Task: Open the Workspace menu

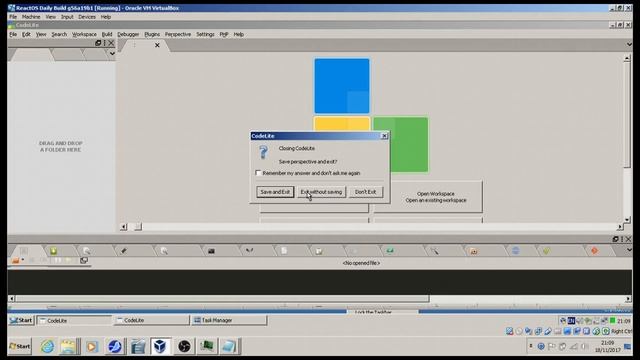Action: 84,34
